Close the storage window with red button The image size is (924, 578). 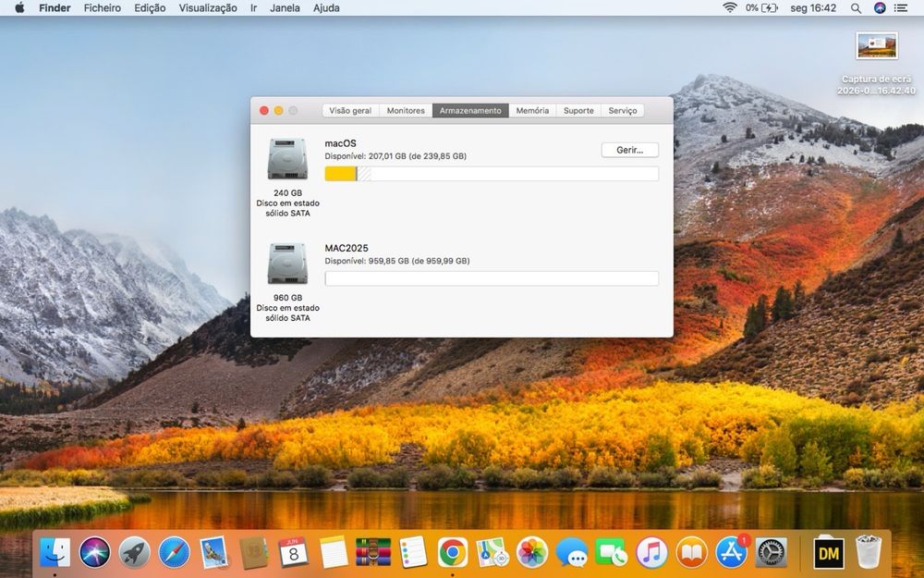[264, 110]
